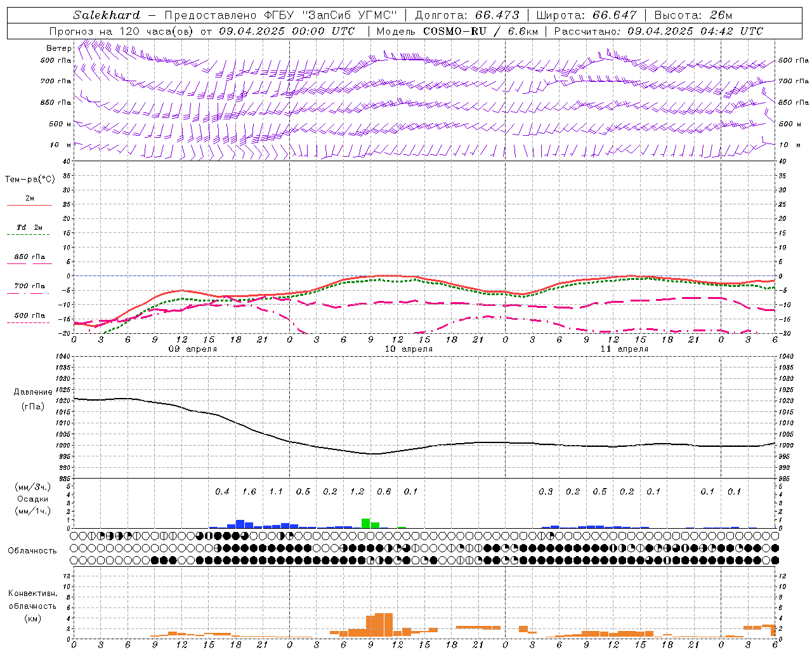The image size is (812, 650).
Task: Click the (мм/1ч.) unit label
Action: click(x=33, y=511)
